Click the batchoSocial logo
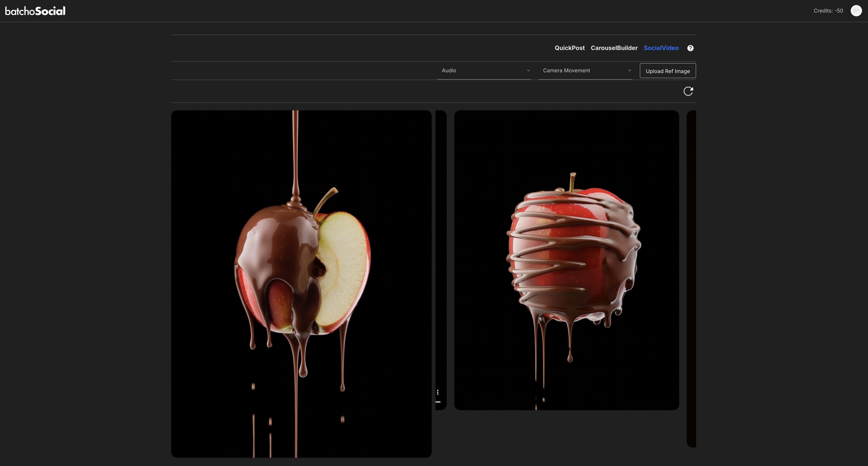Viewport: 868px width, 466px height. tap(35, 10)
